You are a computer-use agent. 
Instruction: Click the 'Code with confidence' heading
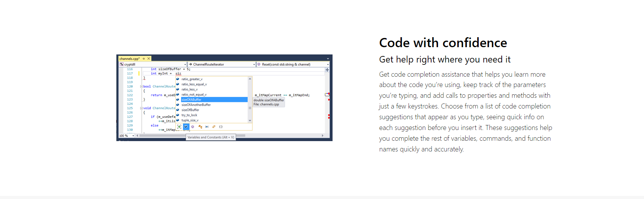pos(443,43)
